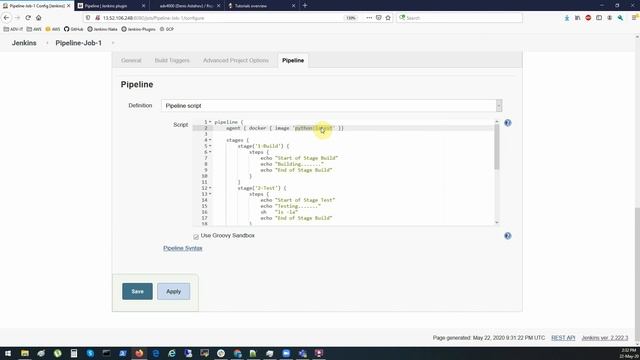Image resolution: width=640 pixels, height=360 pixels.
Task: Open the Windows Start menu
Action: tap(8, 353)
